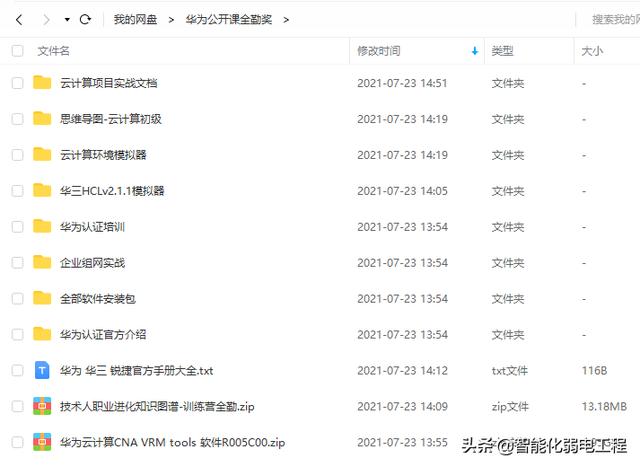Screen dimensions: 640x467
Task: Sort by 大小 column header
Action: click(x=592, y=51)
